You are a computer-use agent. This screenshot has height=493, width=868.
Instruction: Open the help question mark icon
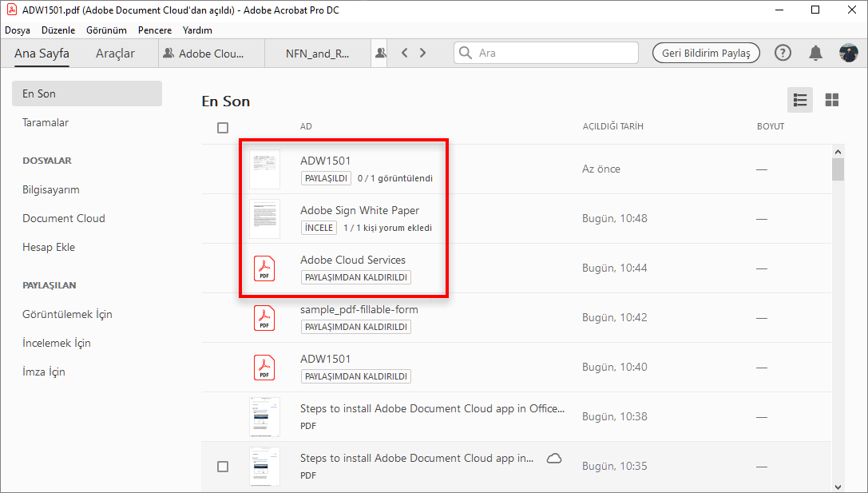tap(783, 53)
